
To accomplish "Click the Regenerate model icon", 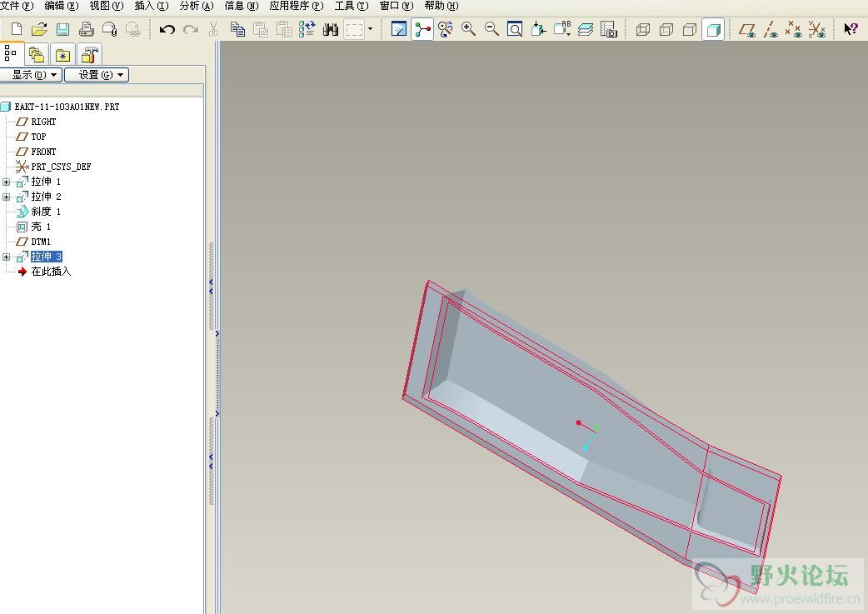I will pyautogui.click(x=307, y=29).
